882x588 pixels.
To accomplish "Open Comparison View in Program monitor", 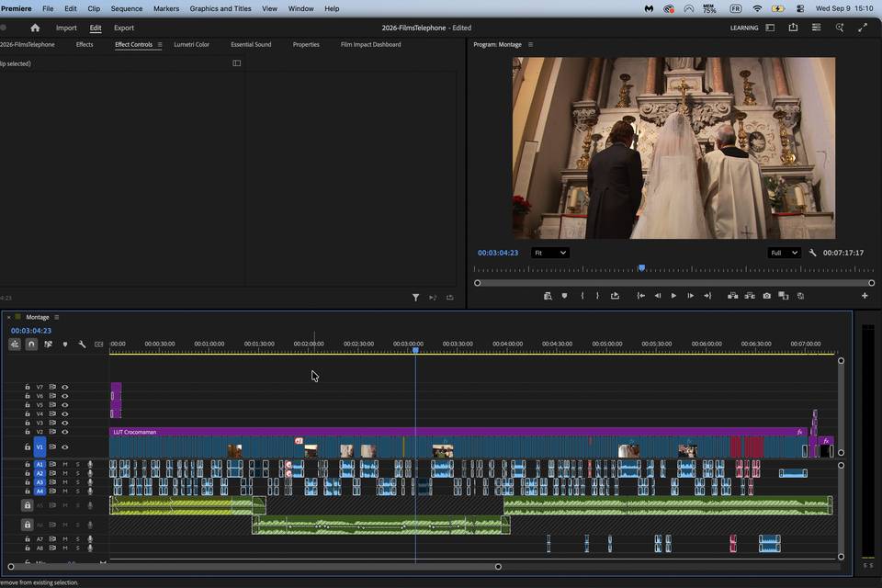I will [x=784, y=296].
